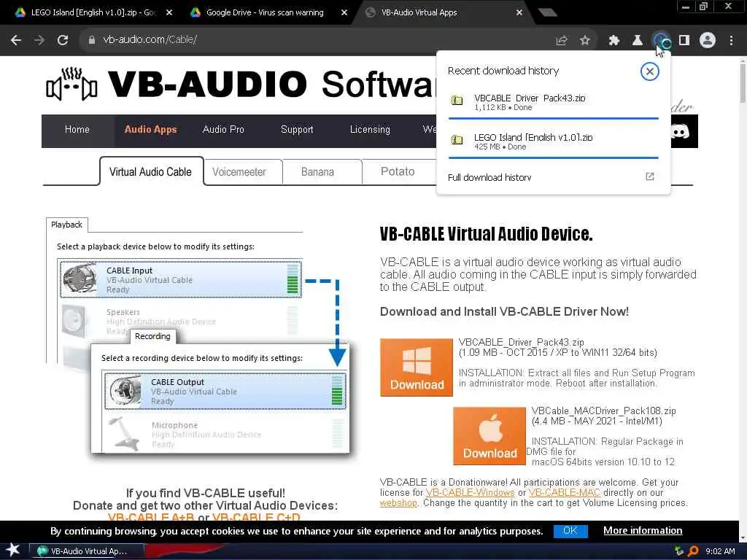Click zip file icon for LEGO Island download
The image size is (747, 560).
pyautogui.click(x=457, y=139)
